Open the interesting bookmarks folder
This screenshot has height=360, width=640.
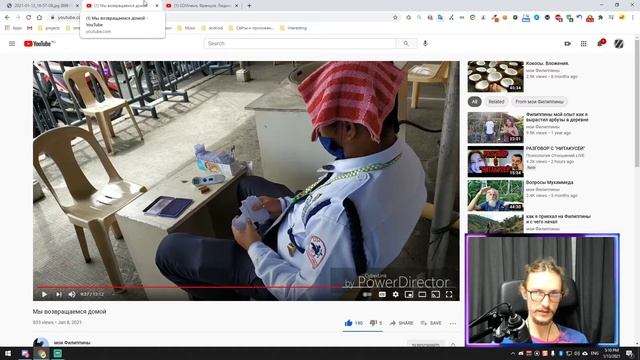[x=293, y=28]
